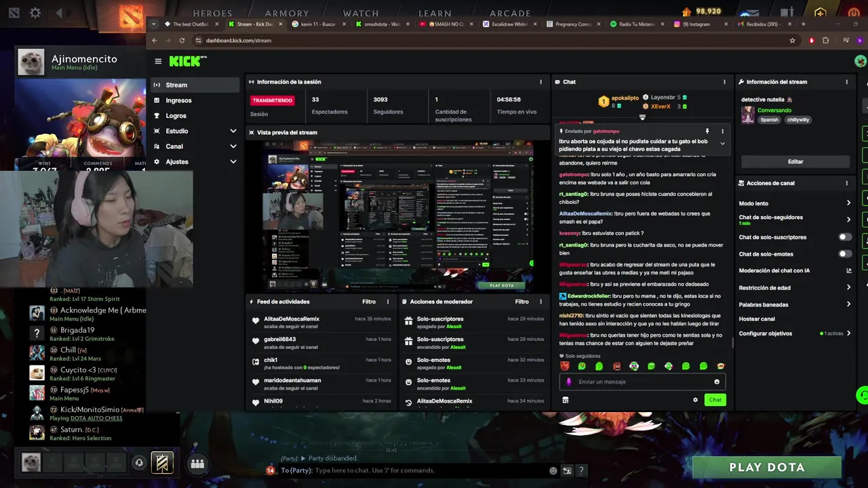Click the Dota party chat input field

[x=431, y=470]
